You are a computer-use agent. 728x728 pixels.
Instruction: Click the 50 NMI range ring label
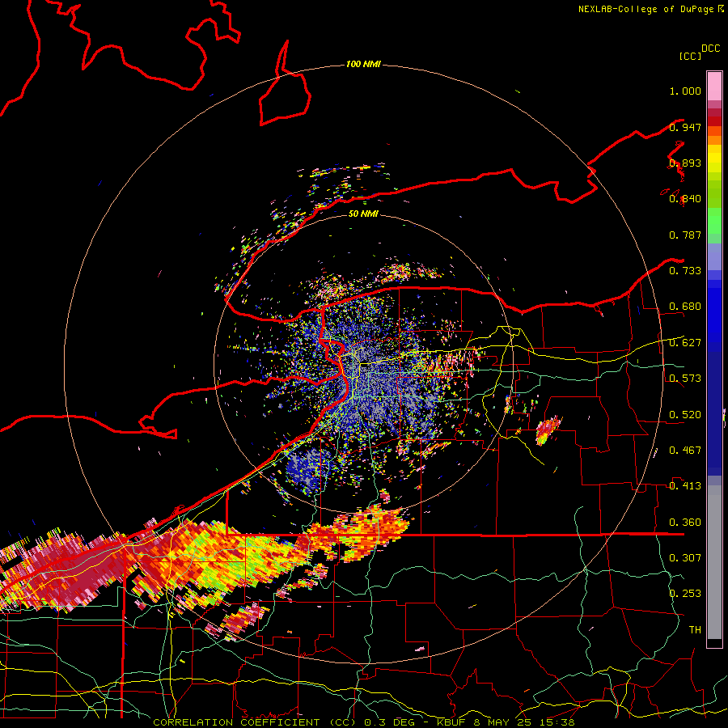(x=363, y=214)
